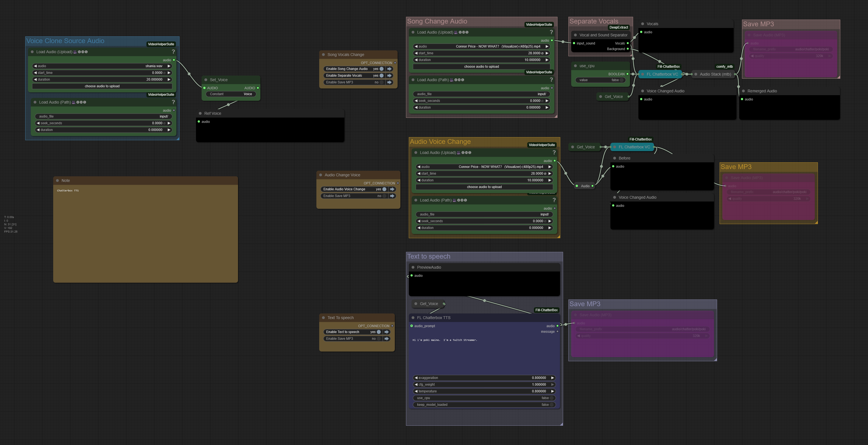This screenshot has width=868, height=445.
Task: Click the Background output slot on separator node
Action: pyautogui.click(x=627, y=49)
